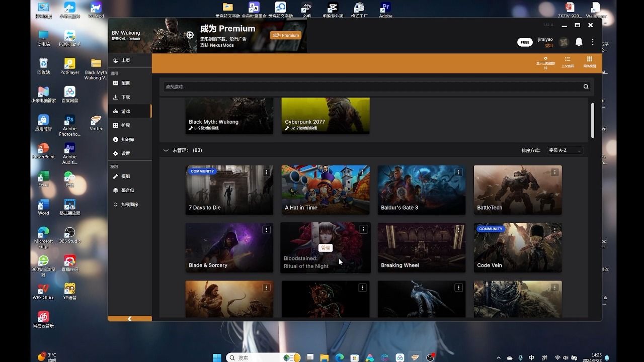Click the COMMUNITY badge on 7 Days to Die

(202, 171)
